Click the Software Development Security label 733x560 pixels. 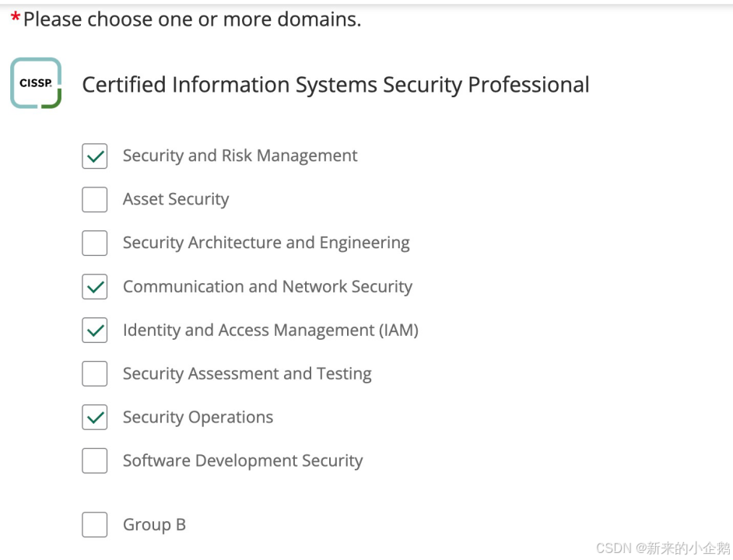click(243, 461)
